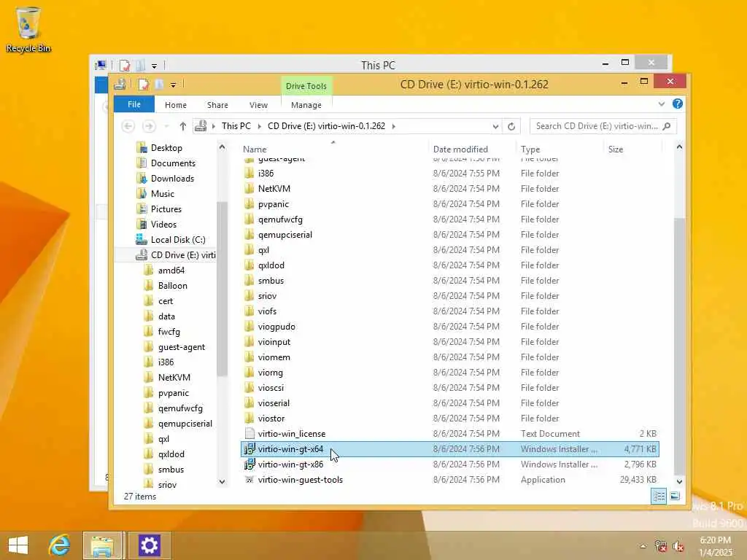Open Explorer help question mark icon
The height and width of the screenshot is (560, 747).
coord(678,104)
